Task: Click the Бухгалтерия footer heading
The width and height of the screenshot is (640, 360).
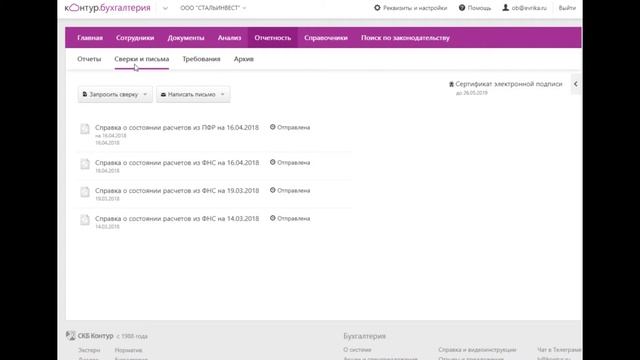Action: coord(364,336)
